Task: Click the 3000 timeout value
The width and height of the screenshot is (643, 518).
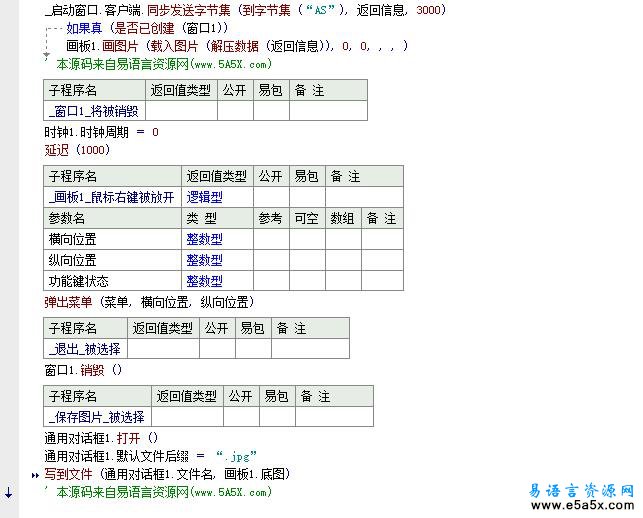Action: [428, 10]
